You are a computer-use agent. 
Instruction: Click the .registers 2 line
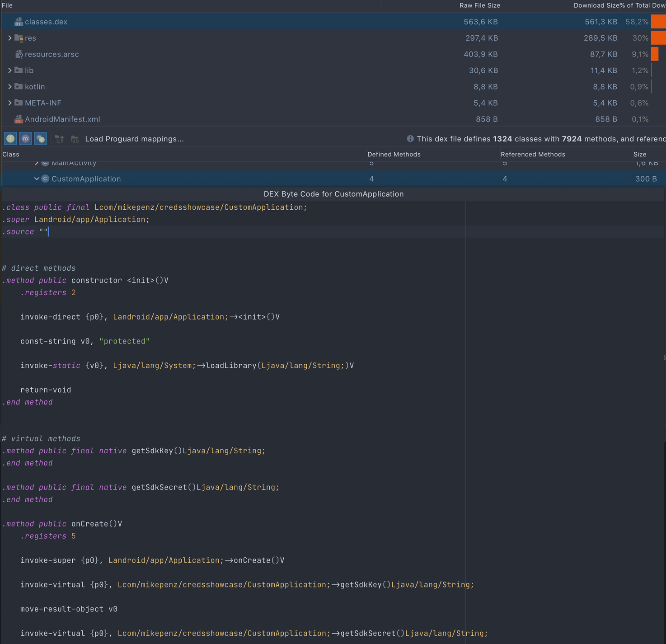[x=48, y=293]
